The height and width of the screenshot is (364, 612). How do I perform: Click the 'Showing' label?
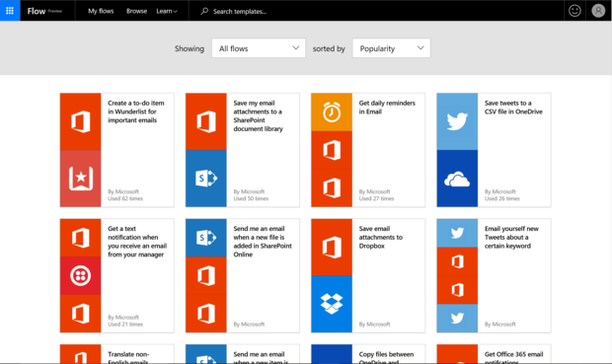(190, 48)
